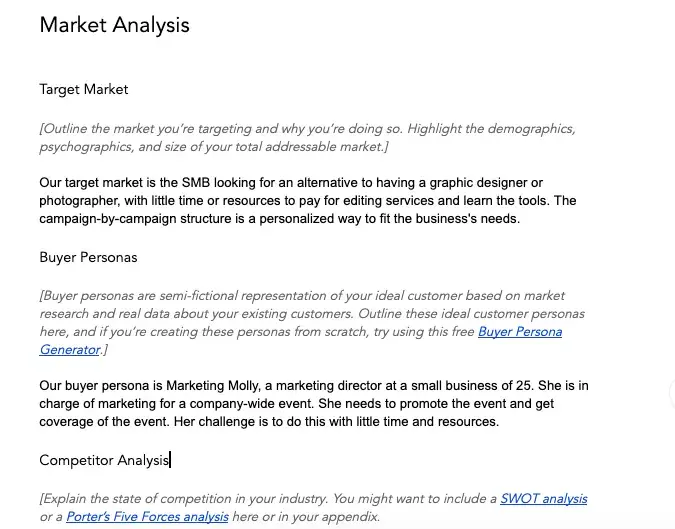The image size is (675, 529).
Task: Click the partially visible round button at right edge
Action: pyautogui.click(x=671, y=393)
